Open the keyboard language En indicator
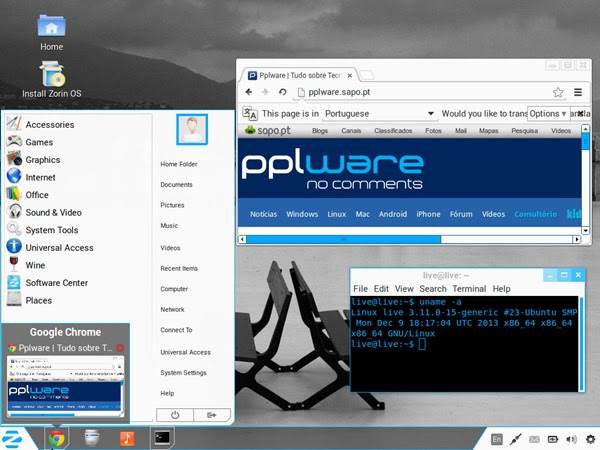 tap(496, 439)
